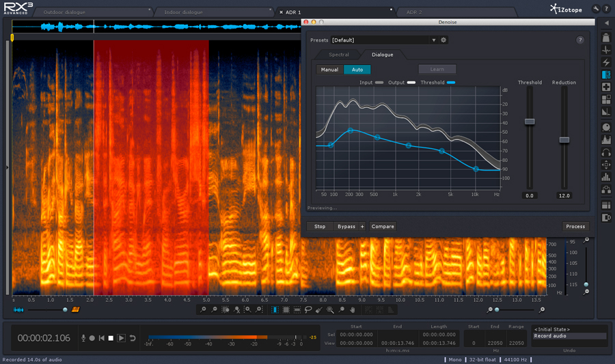Screen dimensions: 615x364
Task: Toggle the Bypass button
Action: pyautogui.click(x=346, y=227)
